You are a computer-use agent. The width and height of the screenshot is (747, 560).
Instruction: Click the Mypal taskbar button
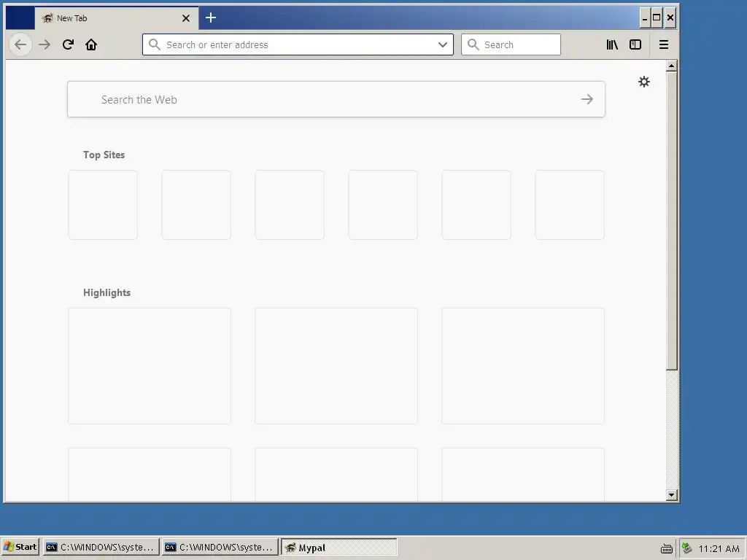(x=338, y=547)
